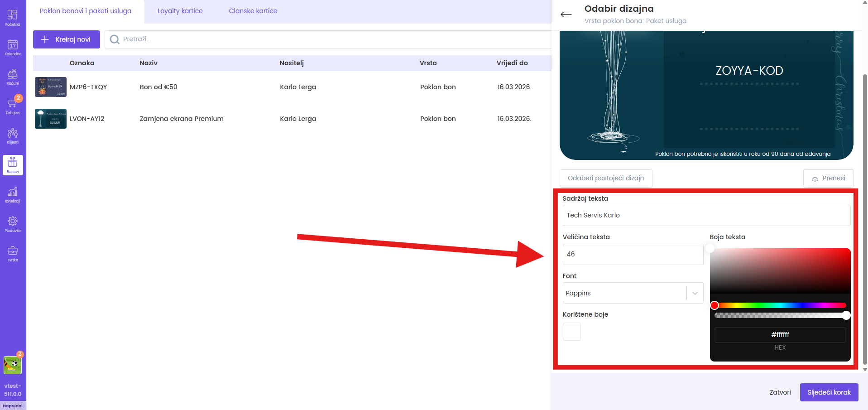Viewport: 868px width, 410px height.
Task: Open the Klijenti clients icon
Action: click(13, 135)
